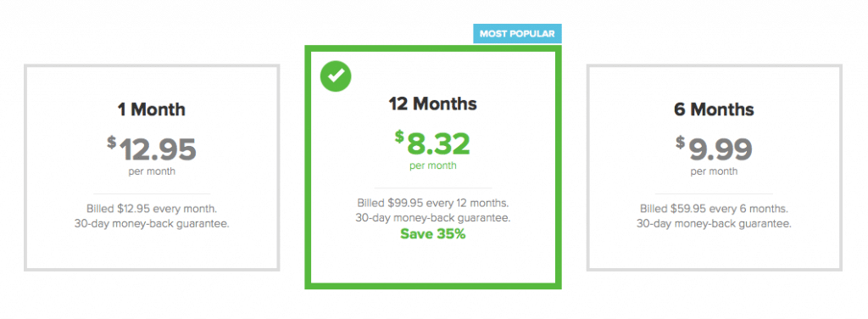Screen dimensions: 868x319
Task: Click the 12 Months heading
Action: click(x=433, y=104)
